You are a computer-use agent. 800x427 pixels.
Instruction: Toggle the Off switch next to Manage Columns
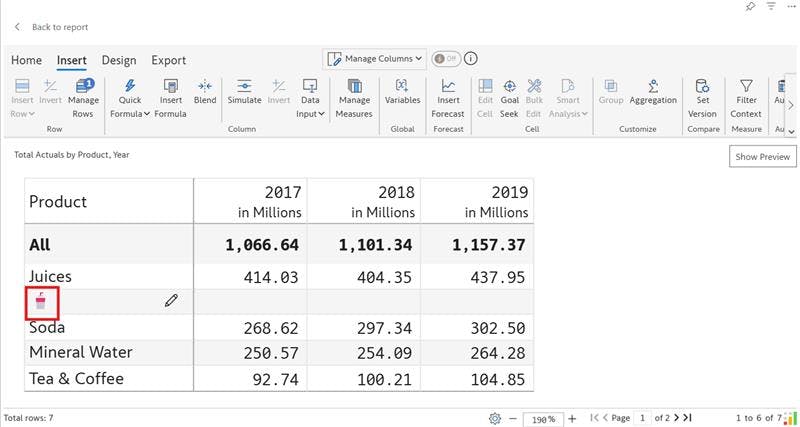coord(445,59)
